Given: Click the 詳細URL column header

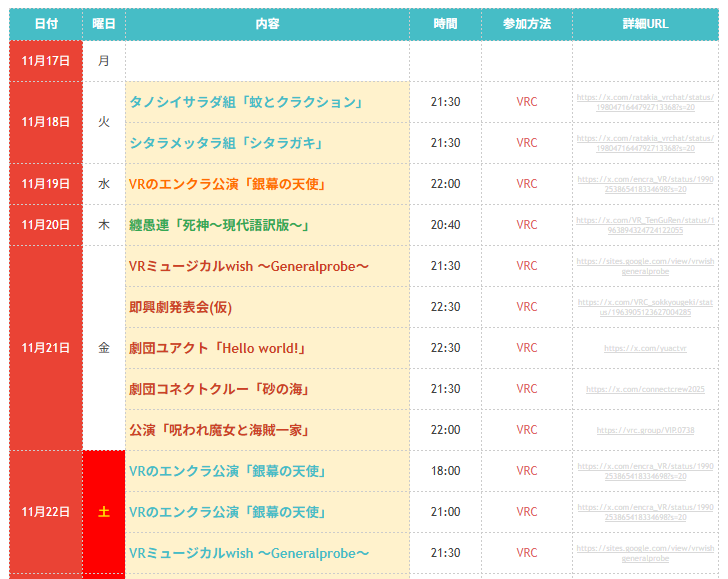Looking at the screenshot, I should pyautogui.click(x=645, y=24).
